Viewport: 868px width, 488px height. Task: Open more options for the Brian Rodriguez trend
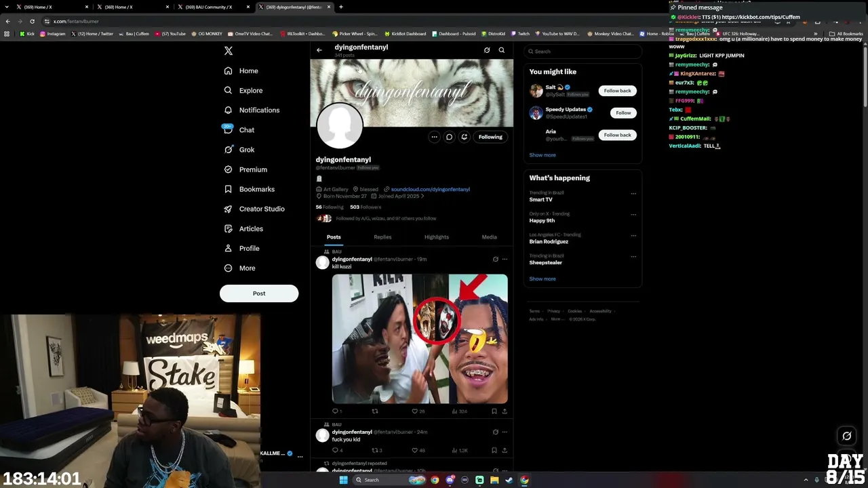pyautogui.click(x=633, y=236)
